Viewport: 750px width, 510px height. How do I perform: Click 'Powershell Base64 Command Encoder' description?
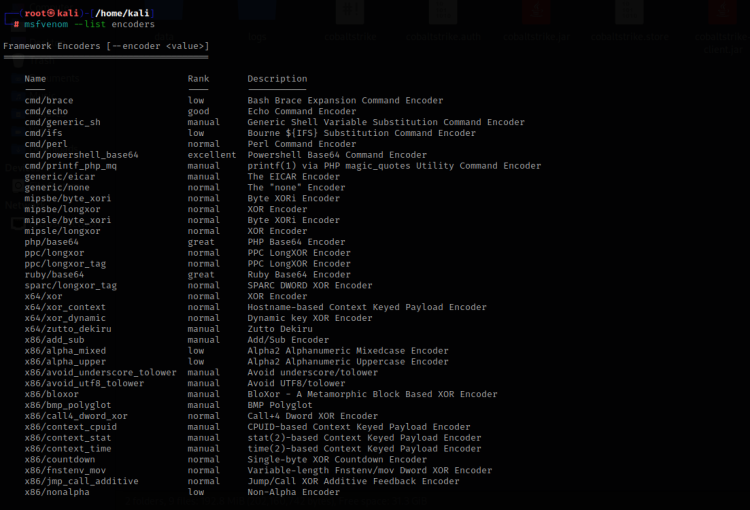coord(337,155)
